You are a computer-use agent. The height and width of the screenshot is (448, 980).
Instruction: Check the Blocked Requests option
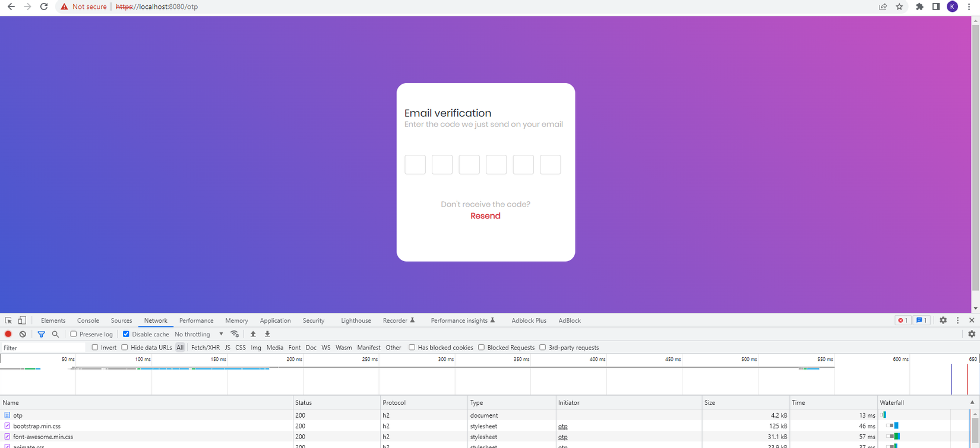[481, 348]
